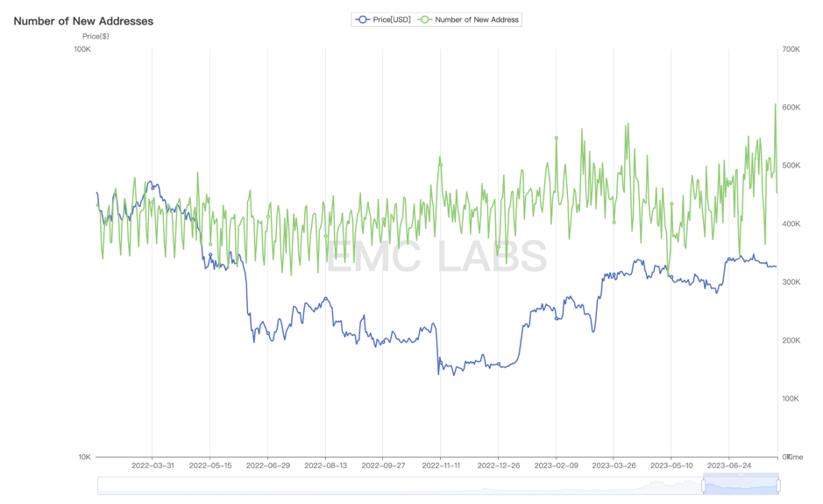Click the 2023-06-24 x-axis date label

728,466
